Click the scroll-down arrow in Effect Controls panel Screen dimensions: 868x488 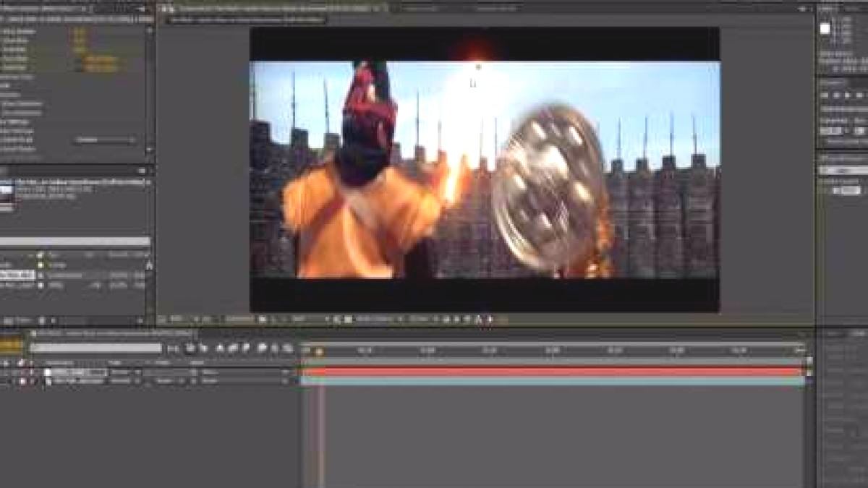[150, 151]
